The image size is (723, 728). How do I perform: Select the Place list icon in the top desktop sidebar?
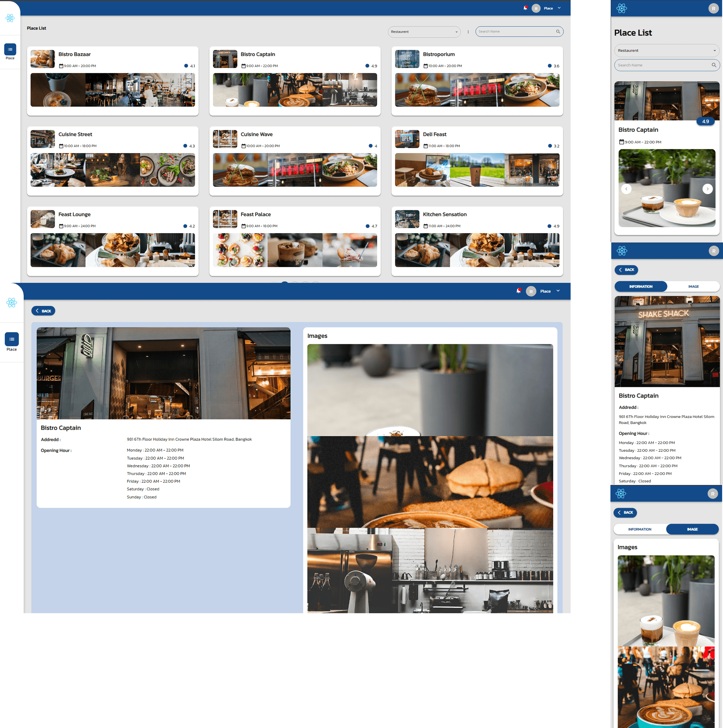10,49
